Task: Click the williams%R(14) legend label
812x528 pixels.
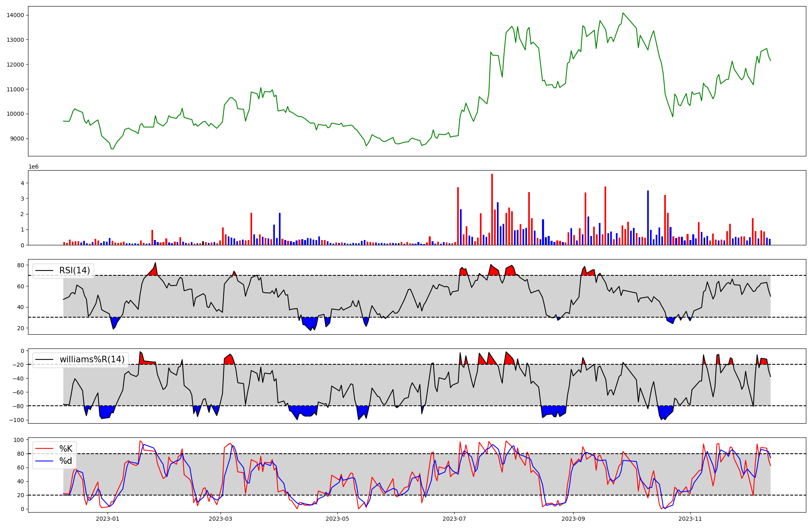Action: [x=92, y=359]
